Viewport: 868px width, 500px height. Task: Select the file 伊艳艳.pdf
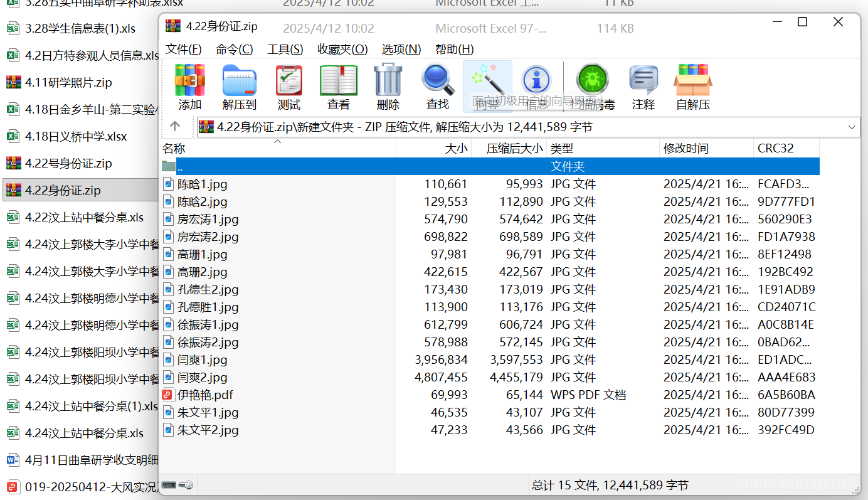pos(205,395)
